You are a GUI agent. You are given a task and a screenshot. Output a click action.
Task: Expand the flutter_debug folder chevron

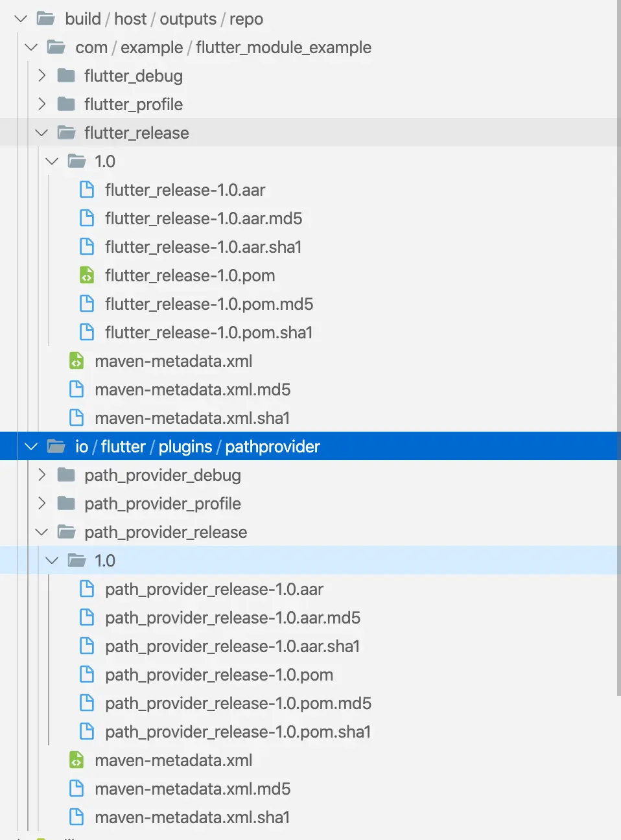(x=42, y=76)
